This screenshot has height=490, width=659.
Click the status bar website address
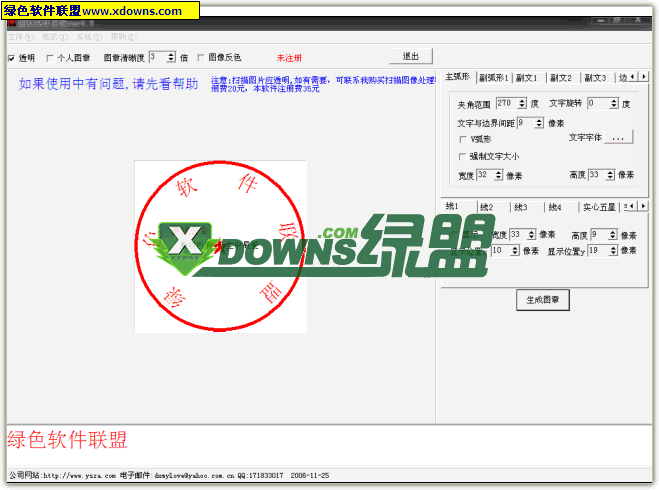79,475
